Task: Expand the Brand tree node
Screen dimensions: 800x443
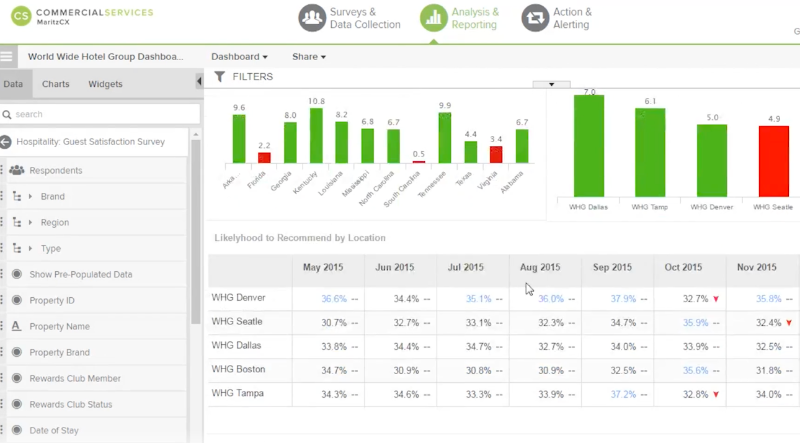Action: 31,196
